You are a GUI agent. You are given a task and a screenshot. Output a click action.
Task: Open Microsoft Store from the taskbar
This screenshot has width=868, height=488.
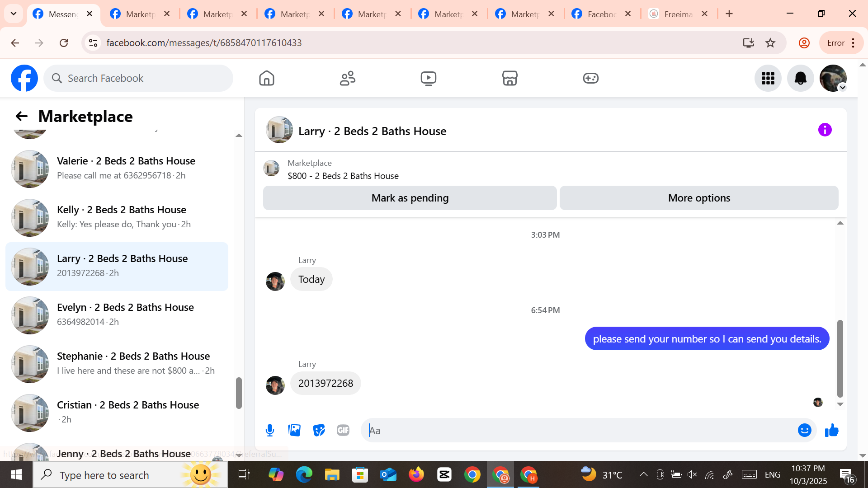tap(360, 474)
